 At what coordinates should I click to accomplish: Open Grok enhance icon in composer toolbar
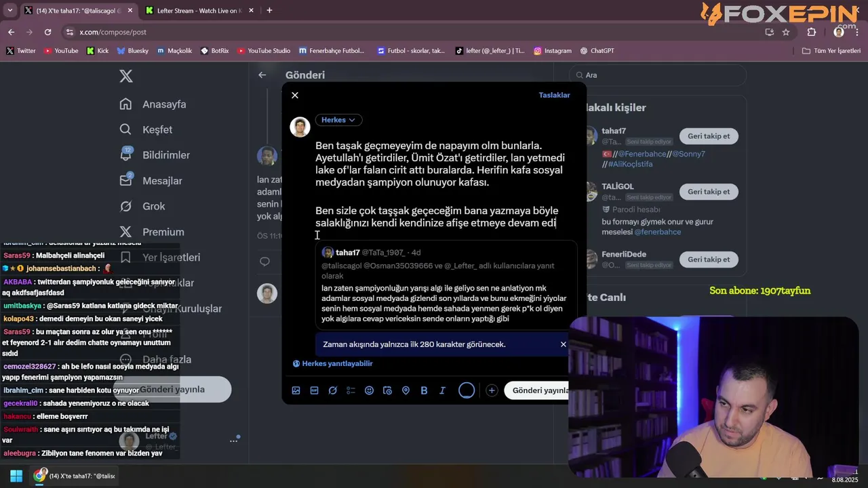tap(332, 390)
